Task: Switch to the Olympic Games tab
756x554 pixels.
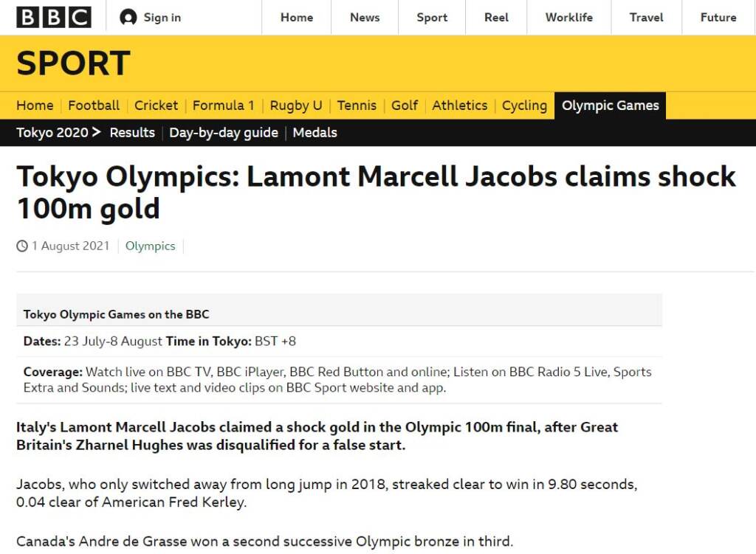Action: [610, 105]
